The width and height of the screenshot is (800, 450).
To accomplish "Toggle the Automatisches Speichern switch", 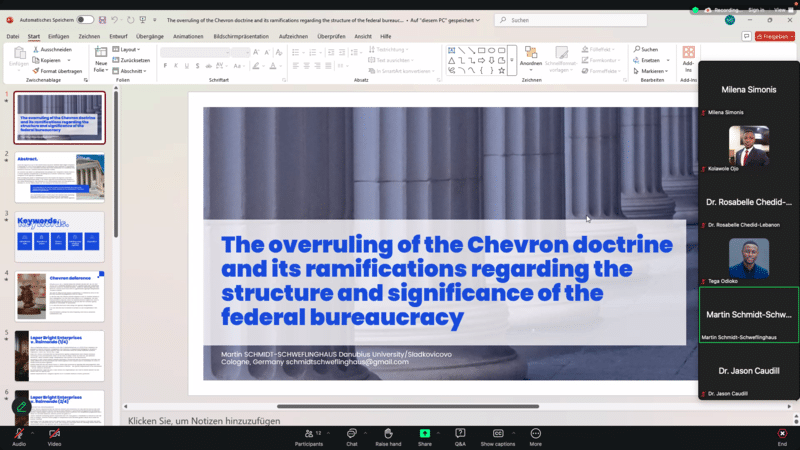I will point(85,19).
